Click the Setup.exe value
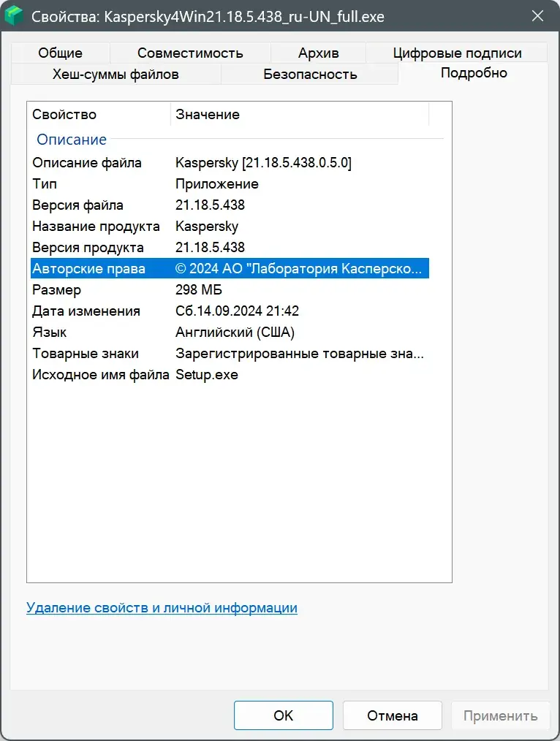This screenshot has width=560, height=741. click(206, 375)
